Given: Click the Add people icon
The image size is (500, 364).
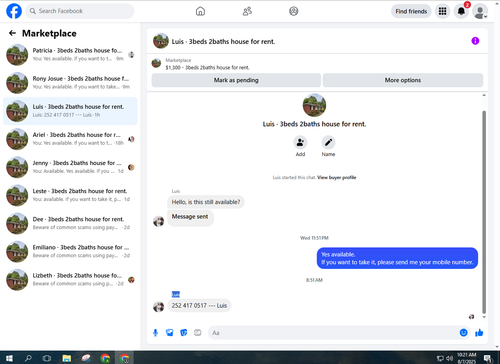Looking at the screenshot, I should pos(300,142).
